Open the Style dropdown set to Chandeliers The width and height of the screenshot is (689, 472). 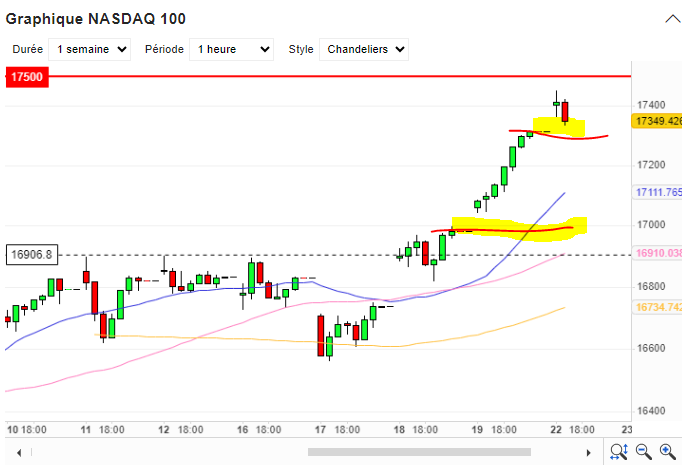click(x=364, y=49)
